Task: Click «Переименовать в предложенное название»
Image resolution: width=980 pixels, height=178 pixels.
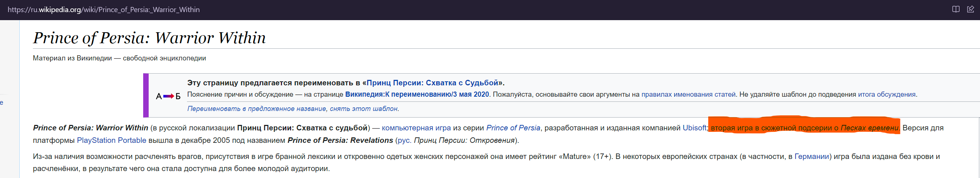Action: [x=256, y=109]
